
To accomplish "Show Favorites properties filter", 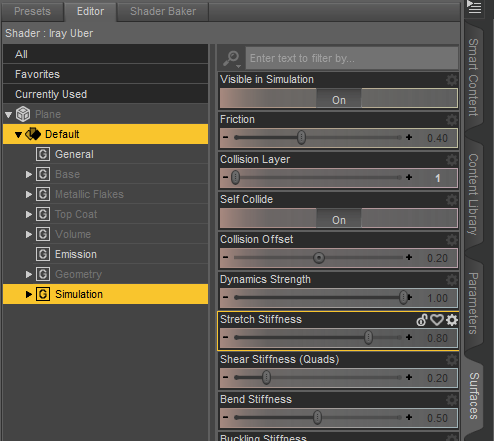I will pyautogui.click(x=105, y=74).
